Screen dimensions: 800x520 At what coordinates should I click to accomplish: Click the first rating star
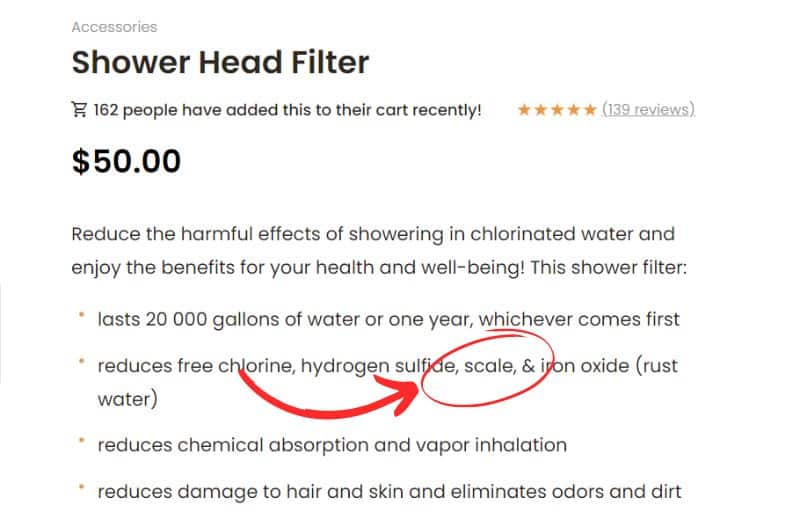coord(524,110)
